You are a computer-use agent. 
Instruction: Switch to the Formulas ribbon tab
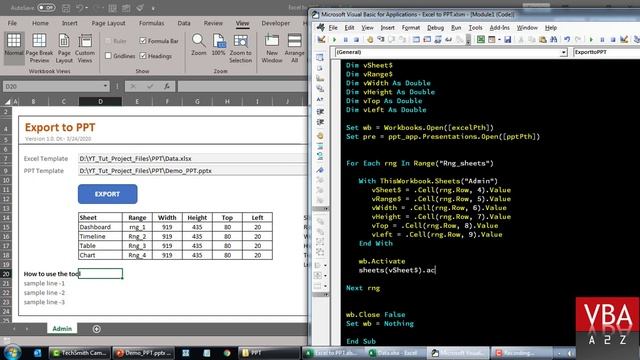(151, 23)
